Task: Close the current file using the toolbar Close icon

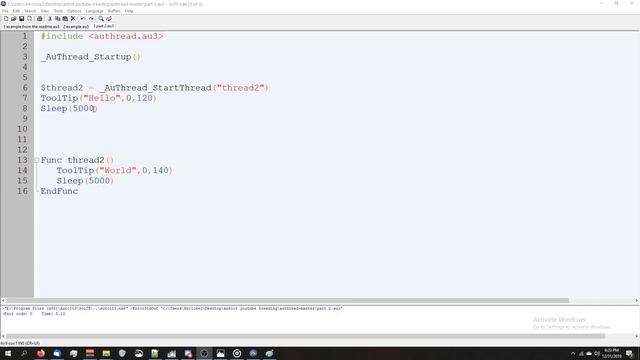Action: pyautogui.click(x=29, y=19)
